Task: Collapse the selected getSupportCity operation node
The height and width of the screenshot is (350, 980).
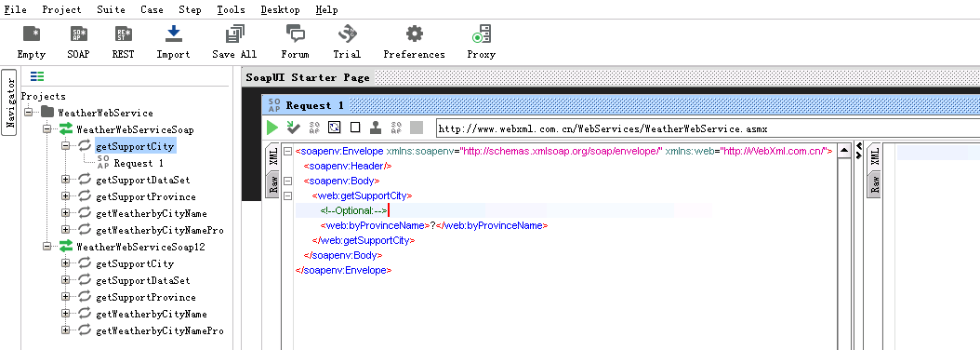Action: tap(65, 146)
